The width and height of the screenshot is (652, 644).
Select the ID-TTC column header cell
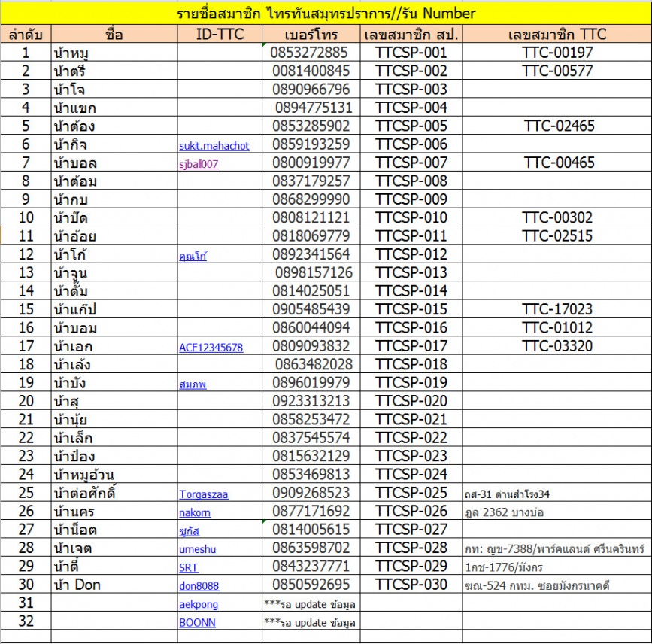[x=220, y=35]
